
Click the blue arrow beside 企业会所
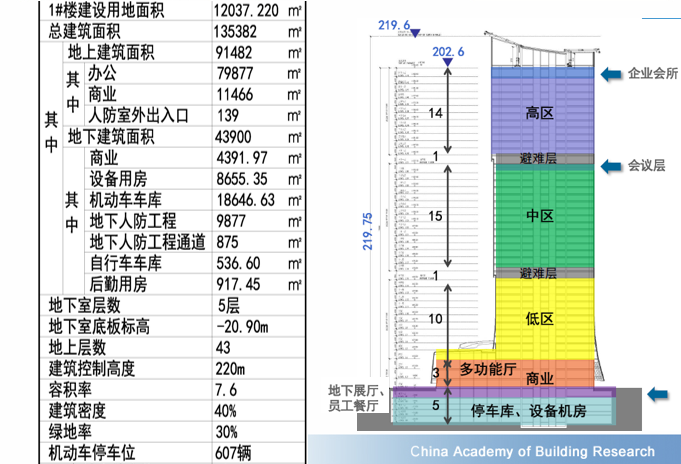[610, 74]
